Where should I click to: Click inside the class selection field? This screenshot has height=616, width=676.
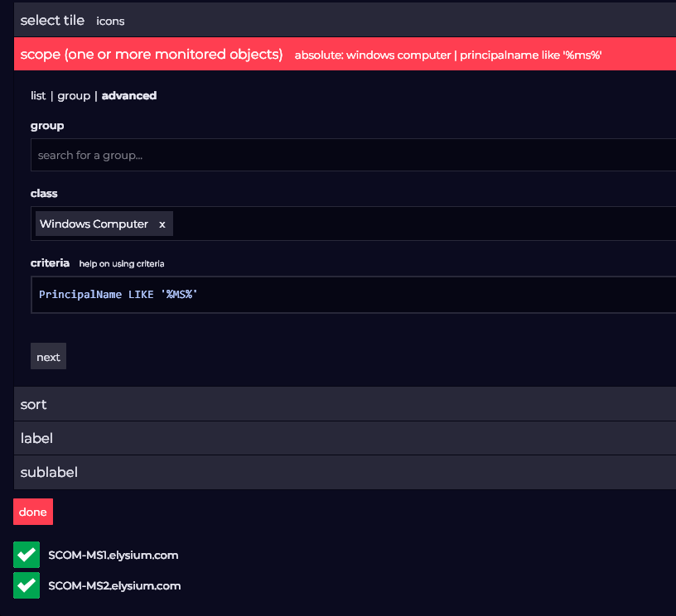click(414, 224)
